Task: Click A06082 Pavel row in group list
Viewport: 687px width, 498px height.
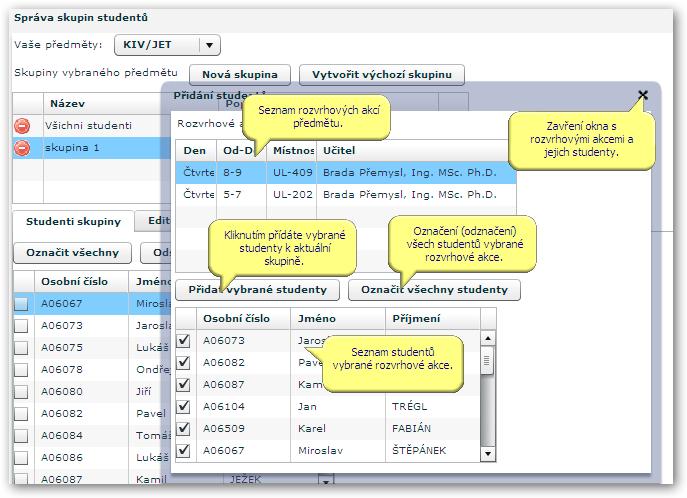Action: [92, 413]
